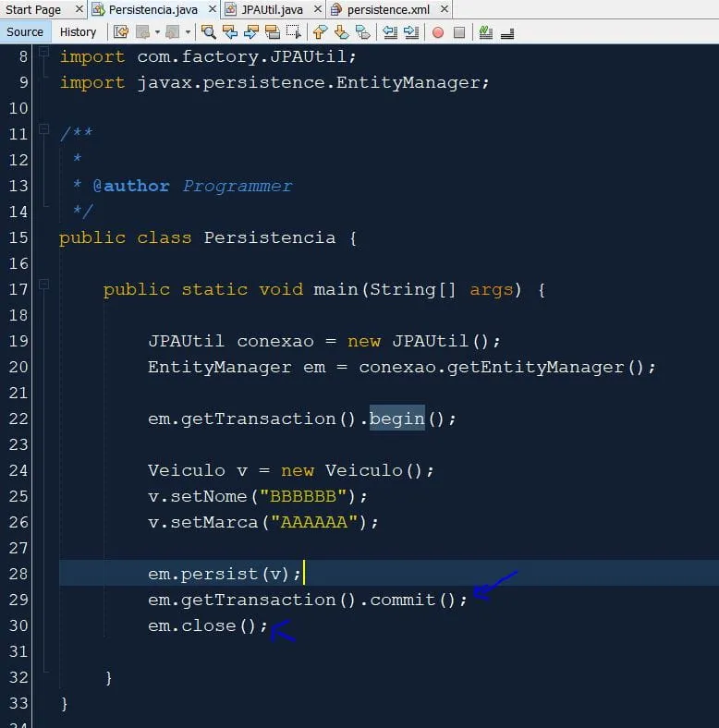
Task: Click the Find Selection magnifier icon
Action: pos(208,31)
